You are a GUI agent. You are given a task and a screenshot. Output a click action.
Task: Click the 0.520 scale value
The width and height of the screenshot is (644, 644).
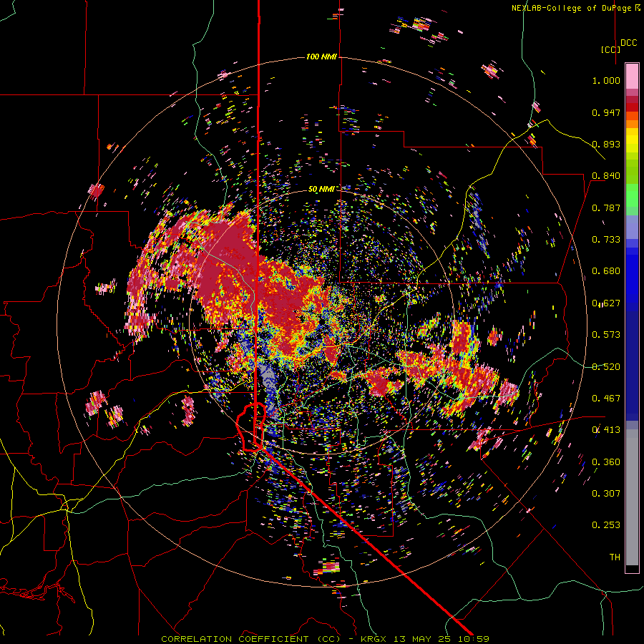point(606,366)
